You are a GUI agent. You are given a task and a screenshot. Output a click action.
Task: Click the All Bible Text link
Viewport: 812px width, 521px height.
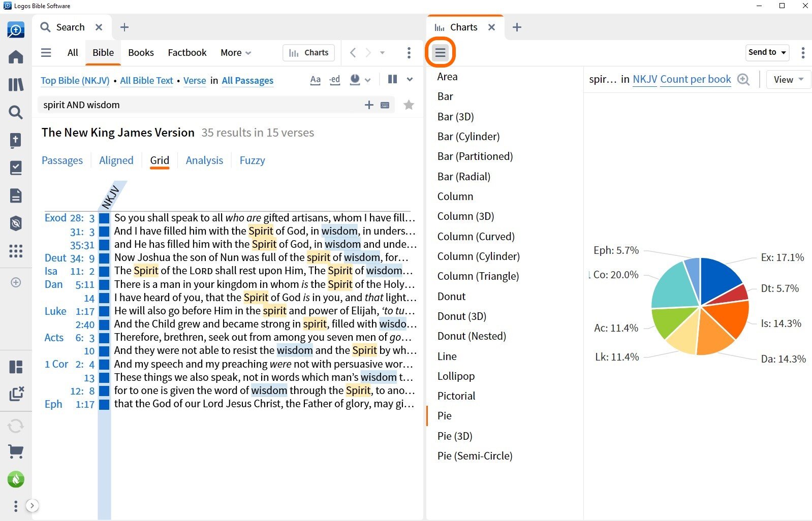tap(147, 81)
